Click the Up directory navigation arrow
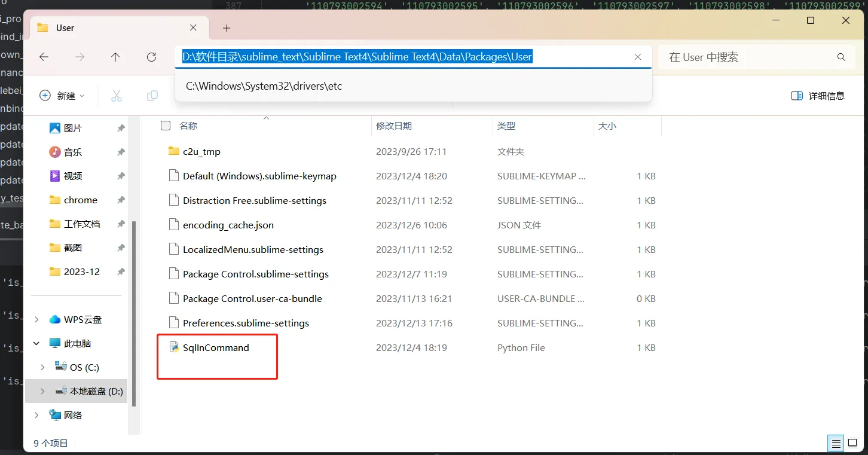Screen dimensions: 868x455 click(114, 57)
